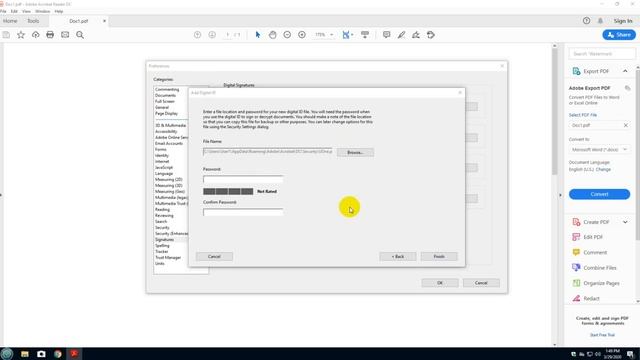Collapse the Export PDF section chevron
640x360 pixels.
tap(625, 71)
